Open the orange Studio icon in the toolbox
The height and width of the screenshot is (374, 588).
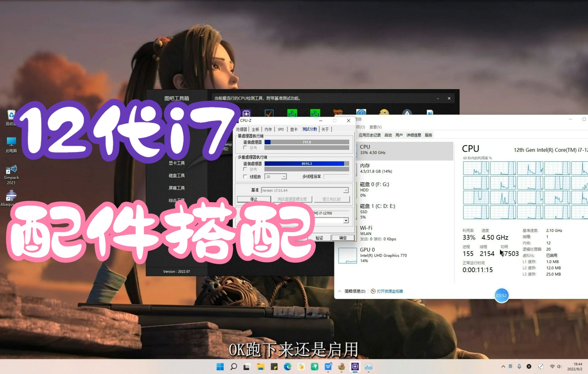(338, 112)
